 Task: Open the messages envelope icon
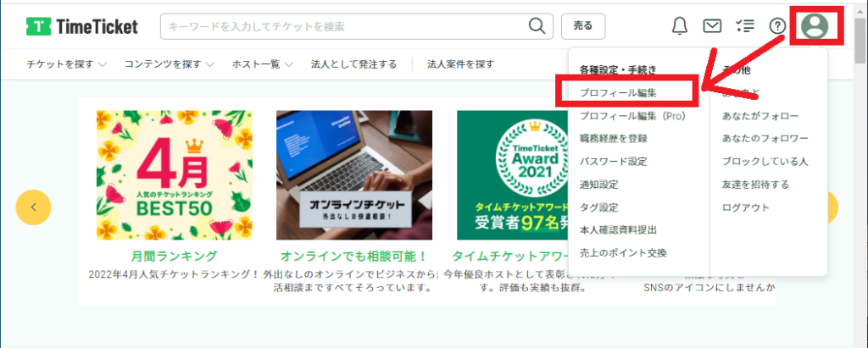[712, 26]
